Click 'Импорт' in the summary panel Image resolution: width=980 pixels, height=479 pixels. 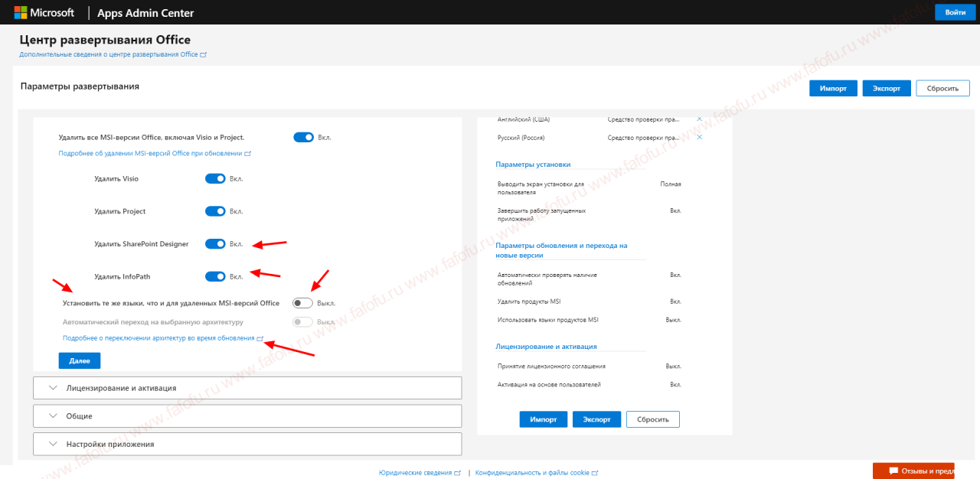point(544,419)
